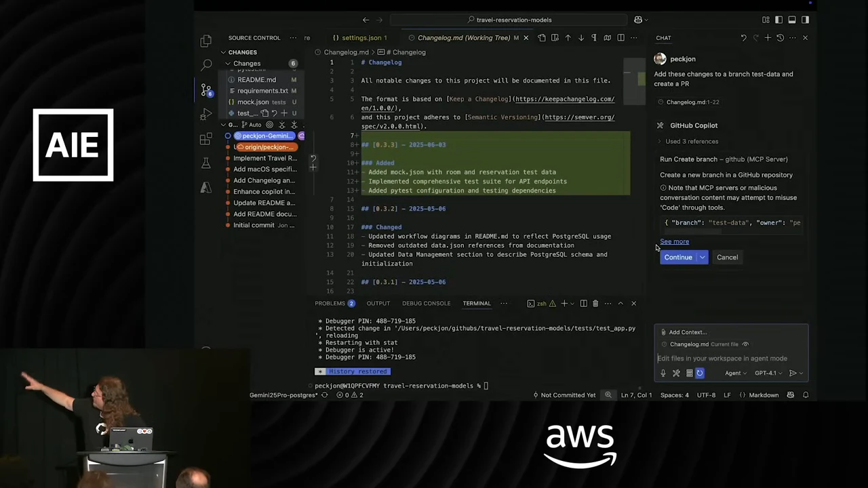Click the travel-reservation-models command center search

click(x=510, y=20)
